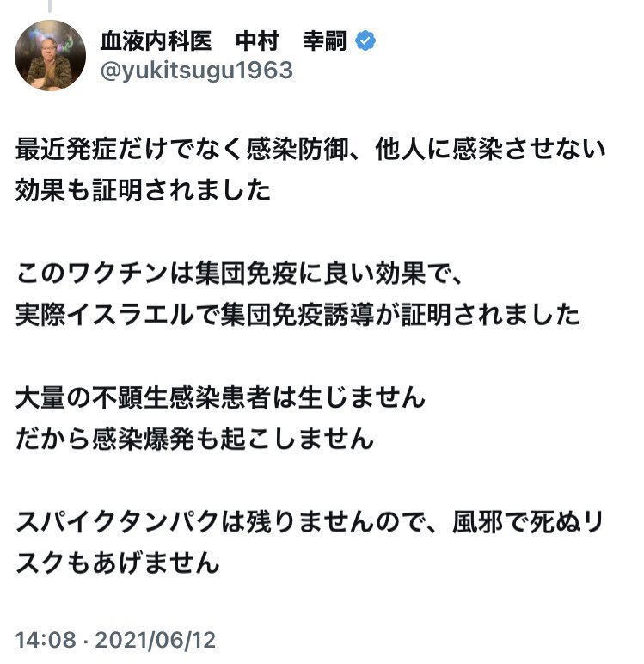Click the 14:08 timestamp
The image size is (644, 664).
pos(46,640)
